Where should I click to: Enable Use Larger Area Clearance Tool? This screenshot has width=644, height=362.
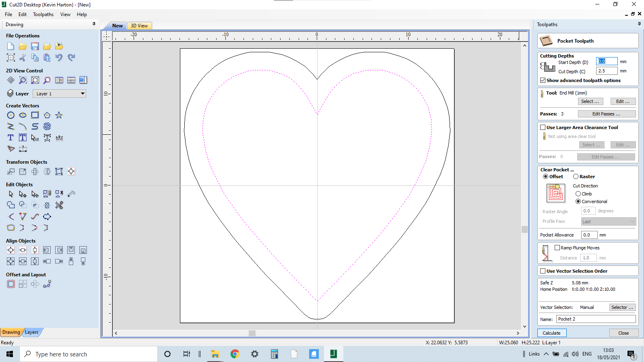point(543,128)
